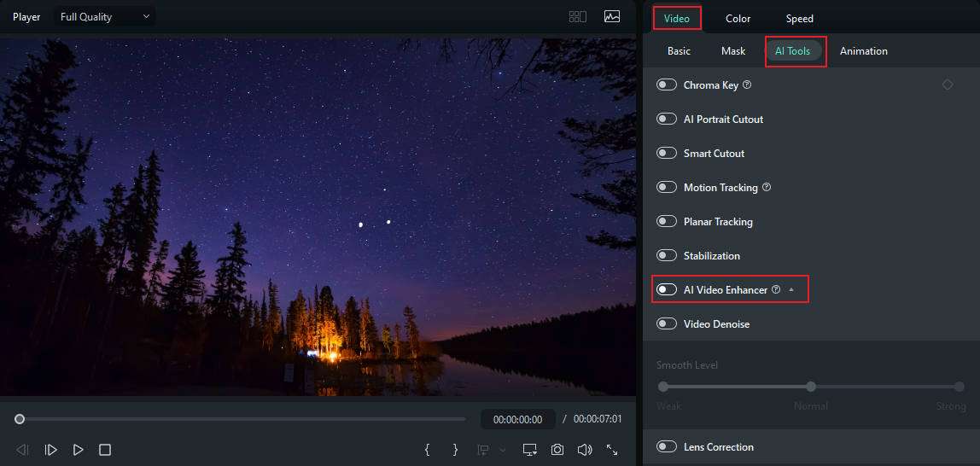This screenshot has width=980, height=466.
Task: Open the Speed tab
Action: (x=799, y=19)
